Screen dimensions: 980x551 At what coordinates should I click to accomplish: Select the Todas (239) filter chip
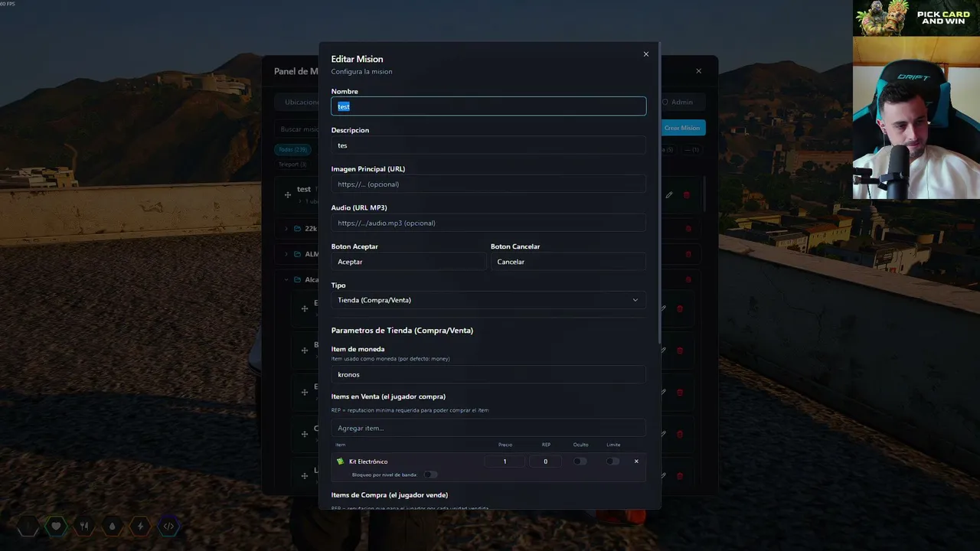292,150
